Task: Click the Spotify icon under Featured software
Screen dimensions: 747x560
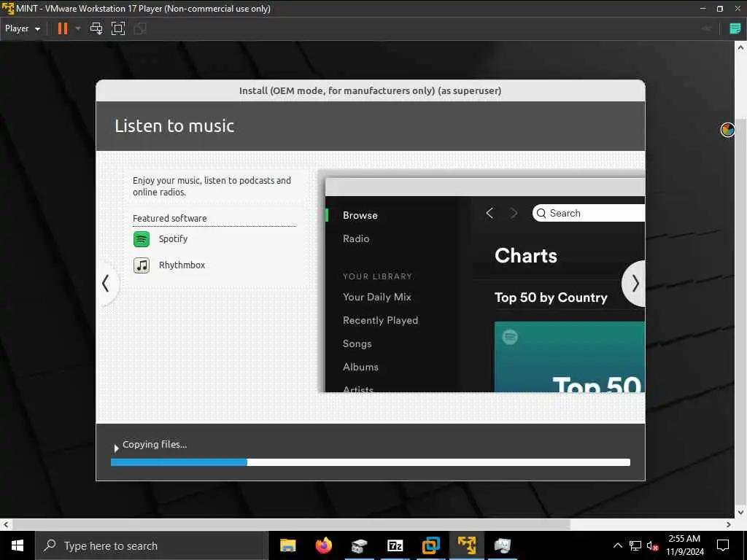Action: [142, 239]
